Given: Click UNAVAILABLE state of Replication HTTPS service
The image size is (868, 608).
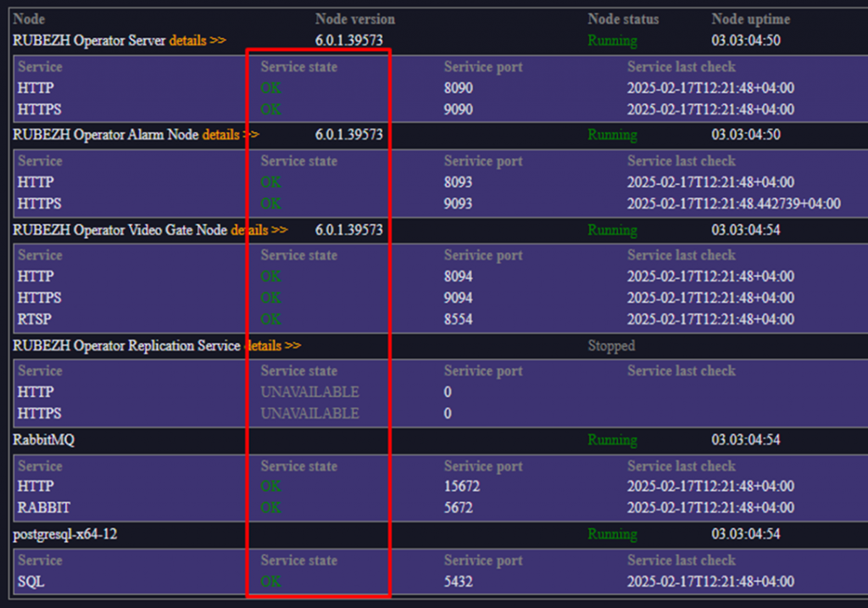Looking at the screenshot, I should 309,414.
